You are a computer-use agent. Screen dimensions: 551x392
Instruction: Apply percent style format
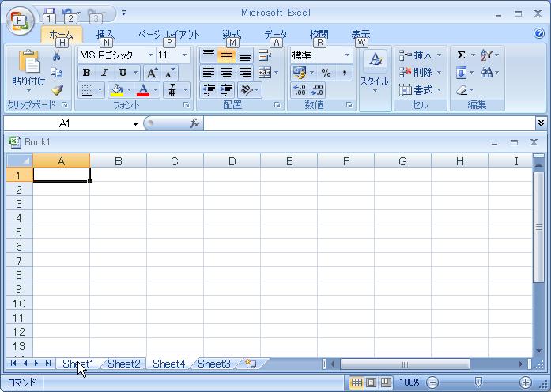(x=326, y=73)
